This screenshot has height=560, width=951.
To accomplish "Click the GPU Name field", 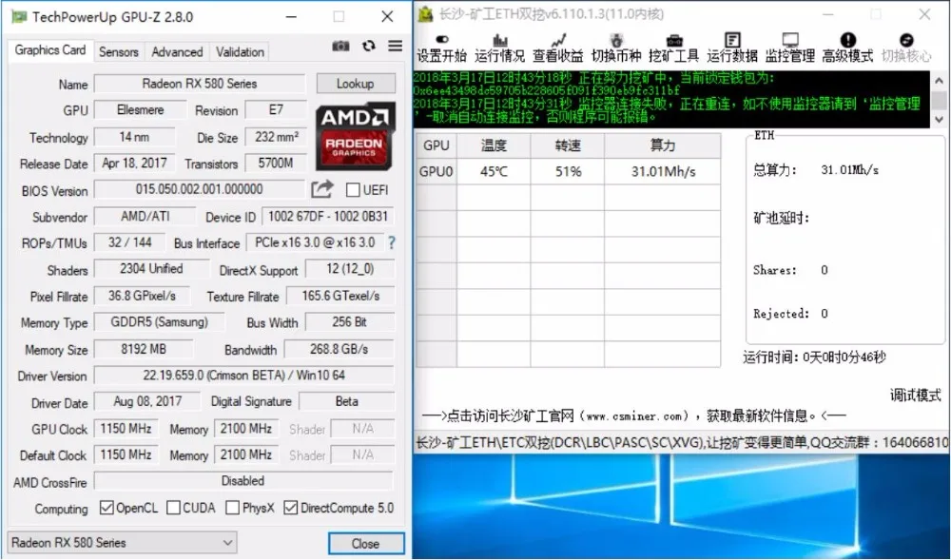I will (200, 84).
